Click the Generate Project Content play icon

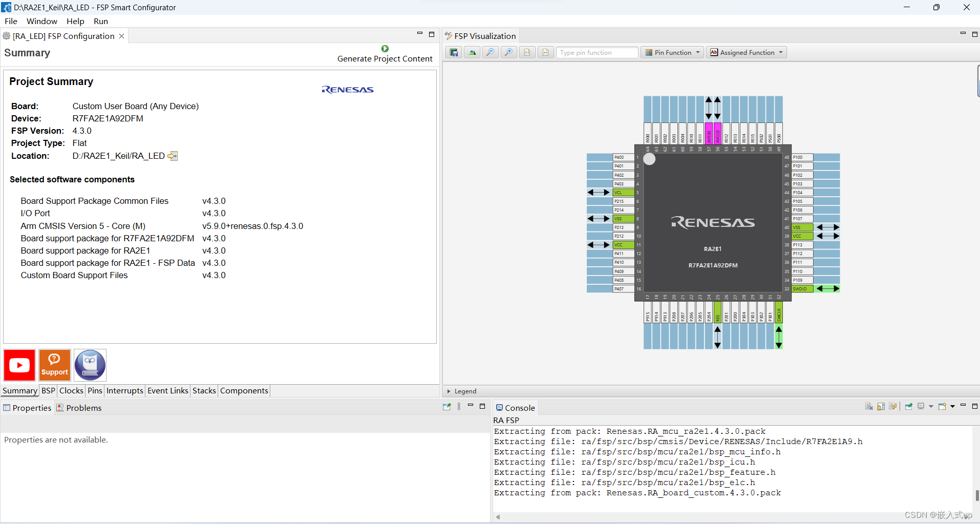pyautogui.click(x=385, y=49)
